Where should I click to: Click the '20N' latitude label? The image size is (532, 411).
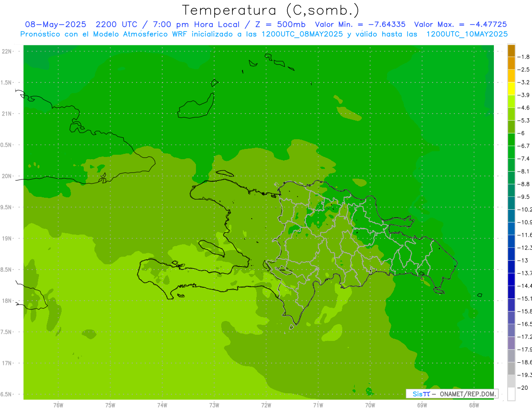(x=7, y=176)
